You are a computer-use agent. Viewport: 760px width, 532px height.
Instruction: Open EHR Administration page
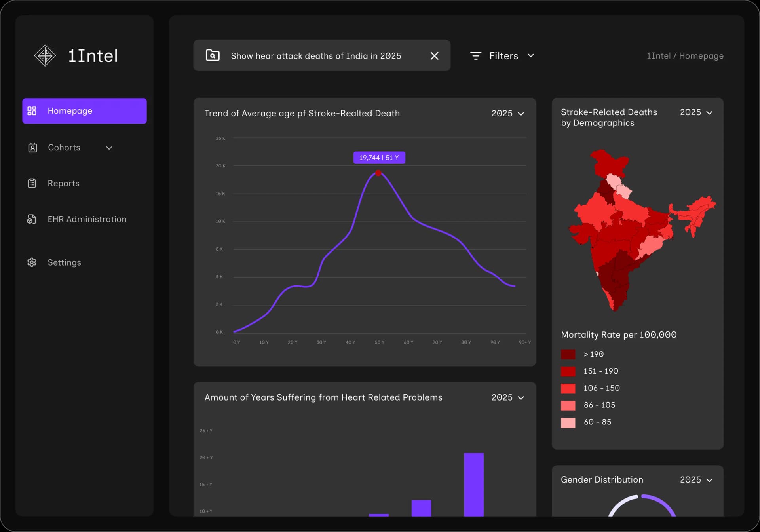pyautogui.click(x=87, y=219)
